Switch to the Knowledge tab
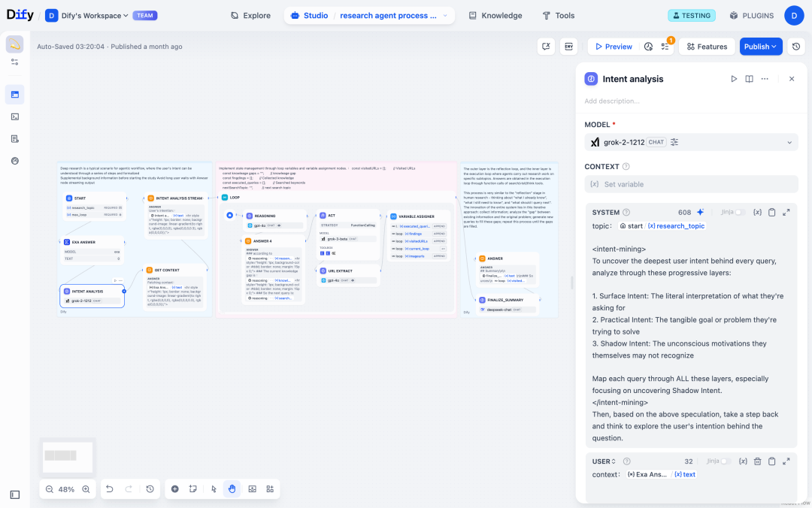Screen dimensions: 812x508 (495, 16)
